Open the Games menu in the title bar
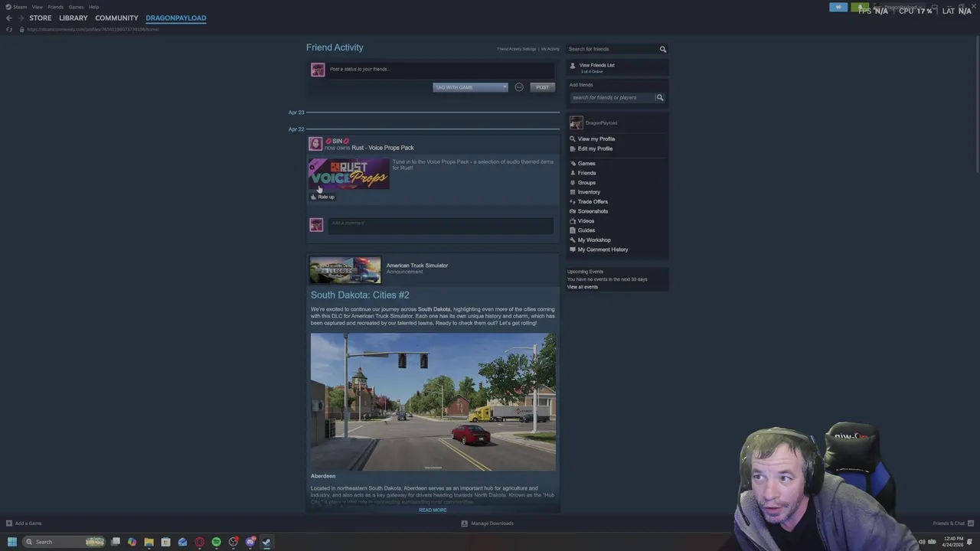 (x=76, y=7)
